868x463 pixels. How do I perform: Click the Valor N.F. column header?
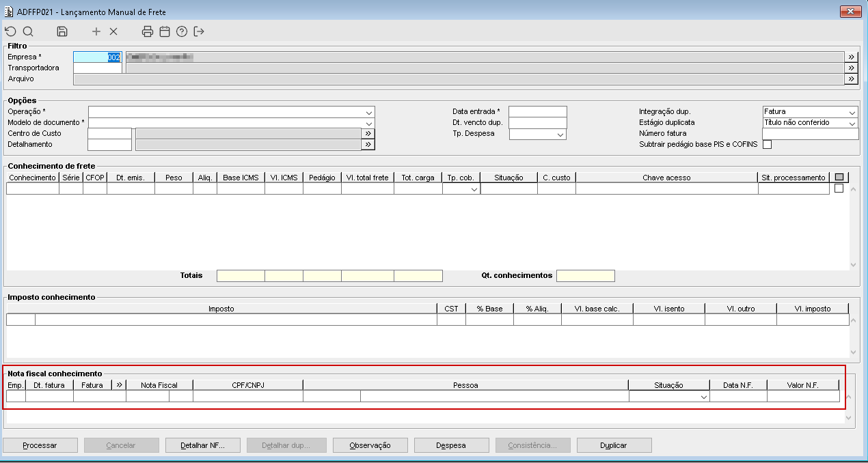(x=803, y=385)
